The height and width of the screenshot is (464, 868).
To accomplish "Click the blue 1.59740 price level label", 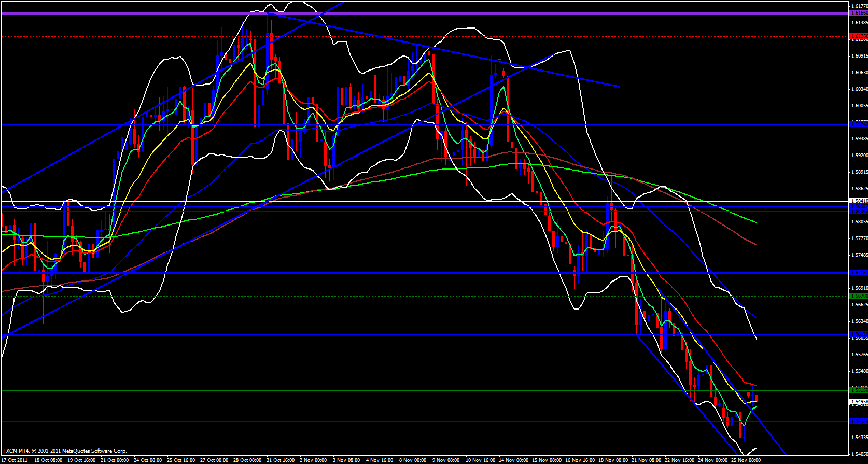I will [858, 124].
